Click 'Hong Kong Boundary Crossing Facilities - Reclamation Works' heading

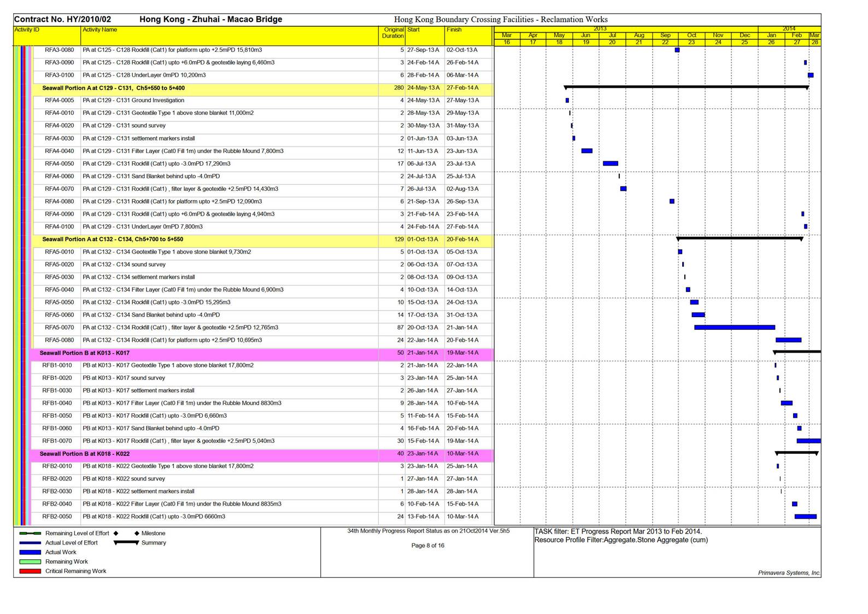click(501, 19)
